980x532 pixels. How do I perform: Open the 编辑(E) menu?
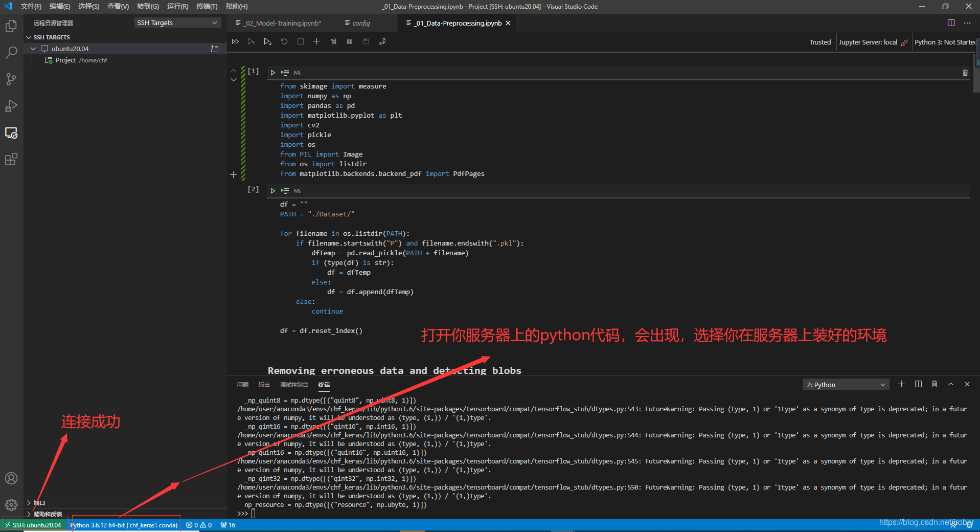pyautogui.click(x=60, y=7)
